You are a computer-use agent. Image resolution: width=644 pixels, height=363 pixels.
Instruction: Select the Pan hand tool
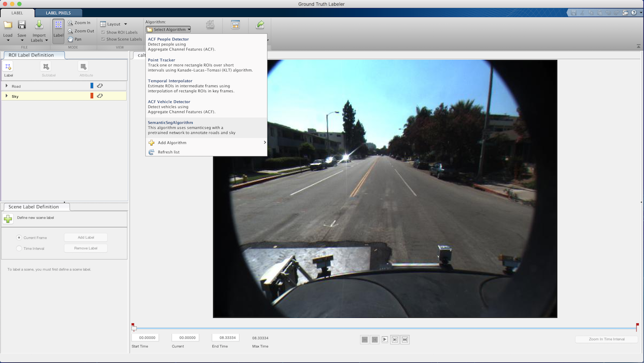(74, 39)
